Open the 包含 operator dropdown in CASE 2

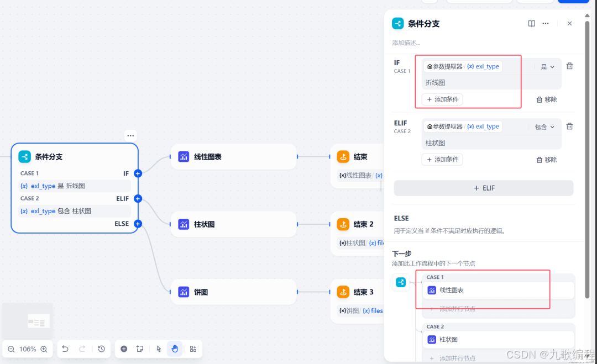click(544, 127)
